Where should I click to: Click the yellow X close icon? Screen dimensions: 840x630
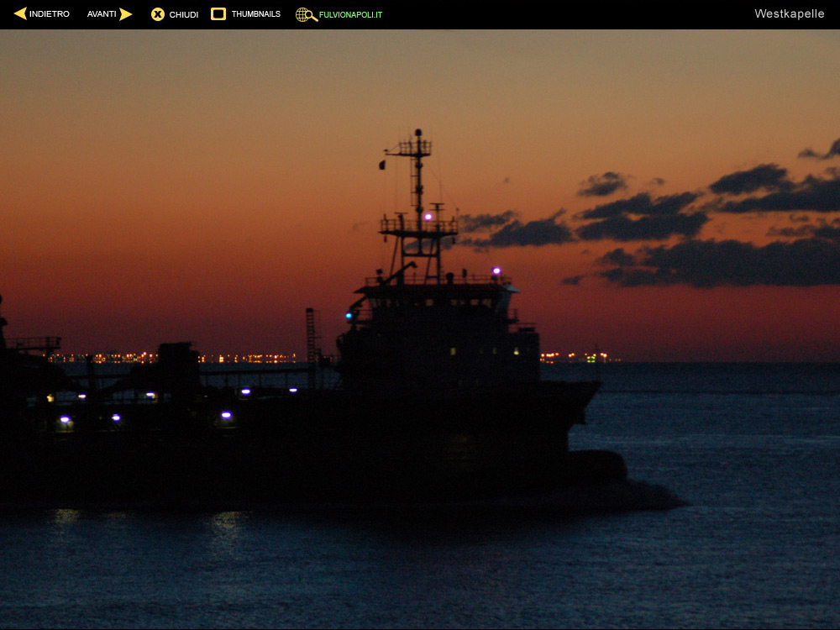[158, 14]
